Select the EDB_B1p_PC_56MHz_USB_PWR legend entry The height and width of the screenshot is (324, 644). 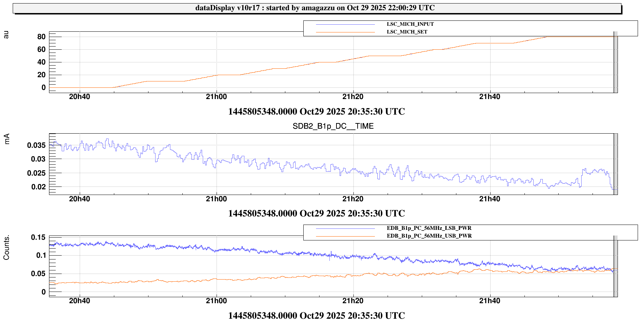point(429,236)
